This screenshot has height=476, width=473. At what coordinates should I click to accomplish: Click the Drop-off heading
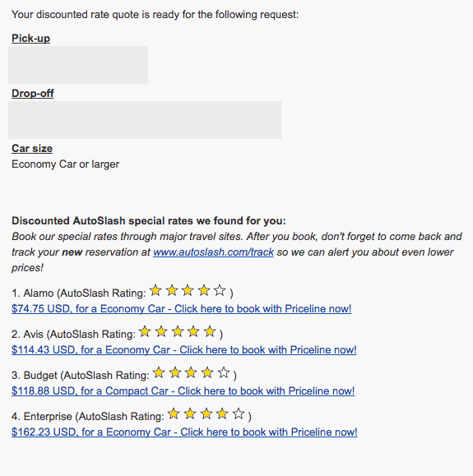point(33,94)
